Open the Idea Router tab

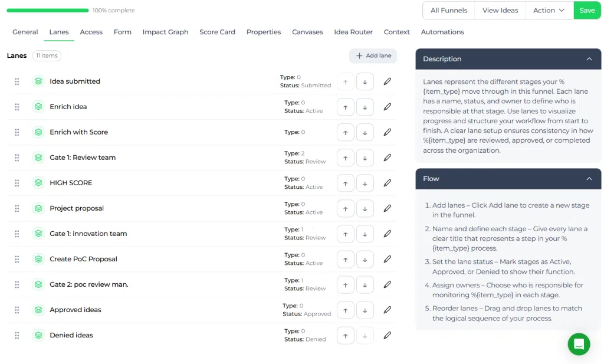click(x=353, y=32)
